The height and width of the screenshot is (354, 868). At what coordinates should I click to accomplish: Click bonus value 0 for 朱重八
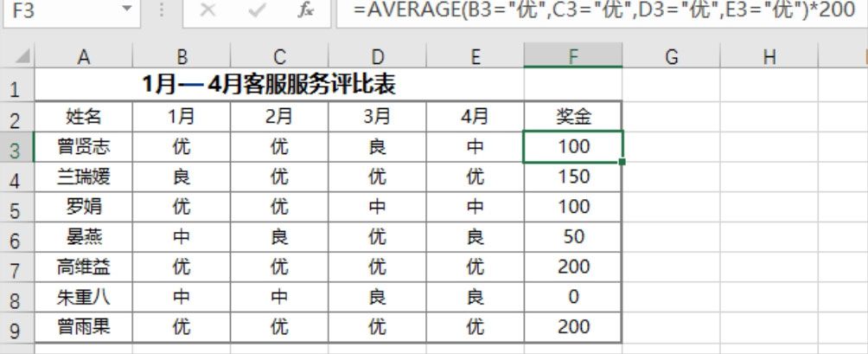click(x=573, y=298)
